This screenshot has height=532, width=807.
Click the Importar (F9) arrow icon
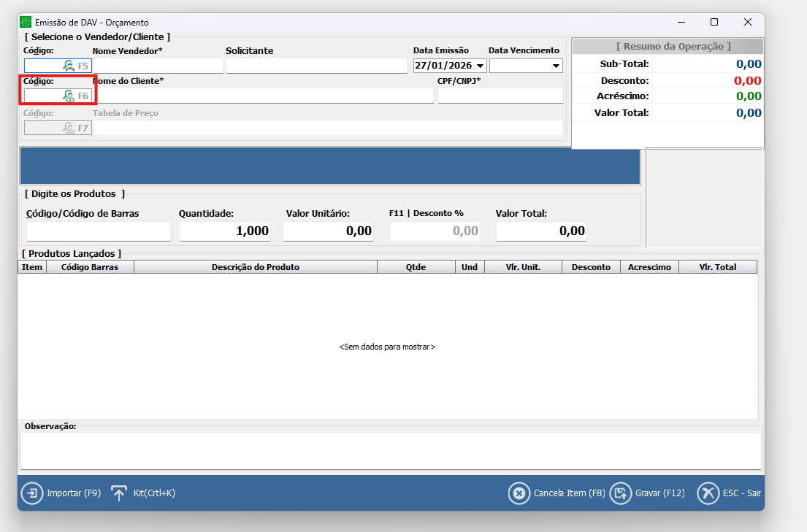pyautogui.click(x=31, y=493)
